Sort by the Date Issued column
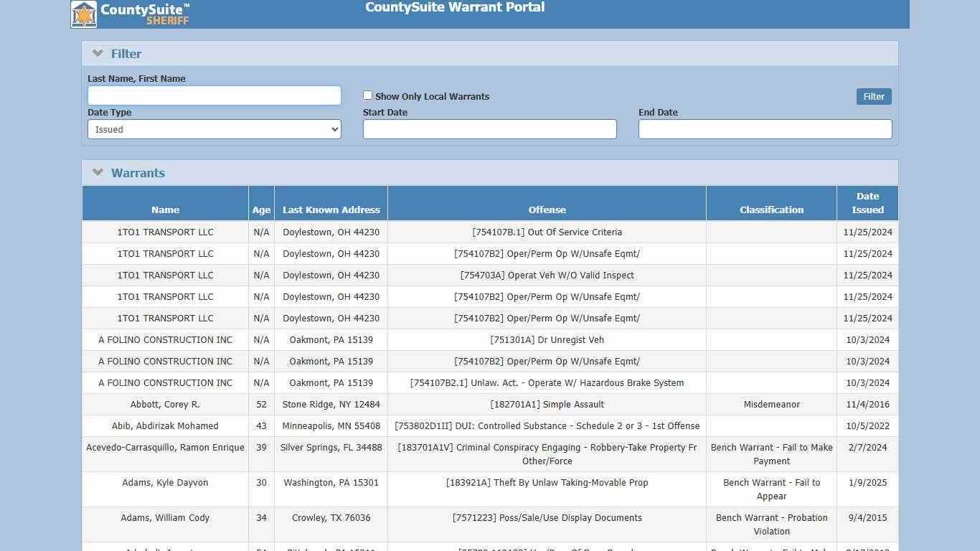 pos(867,202)
